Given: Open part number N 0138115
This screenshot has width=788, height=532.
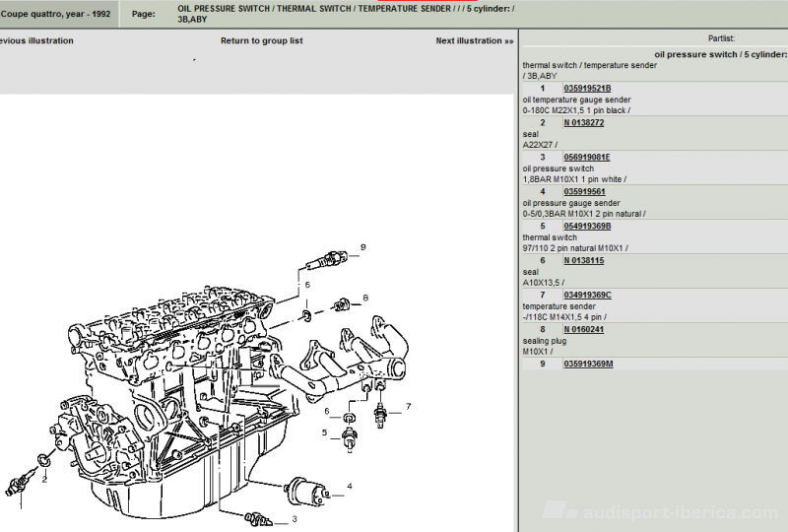Looking at the screenshot, I should 583,260.
